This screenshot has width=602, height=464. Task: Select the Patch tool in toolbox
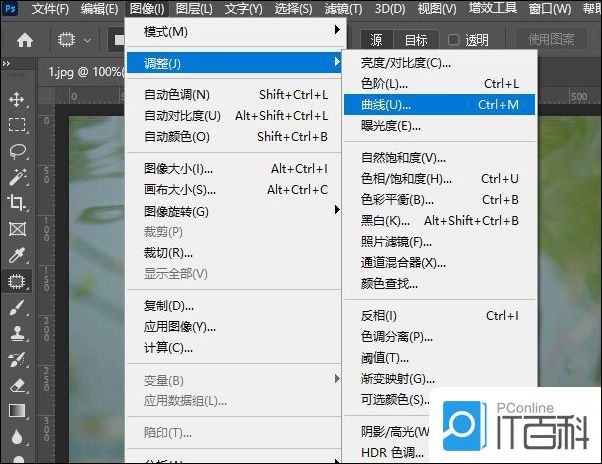17,281
